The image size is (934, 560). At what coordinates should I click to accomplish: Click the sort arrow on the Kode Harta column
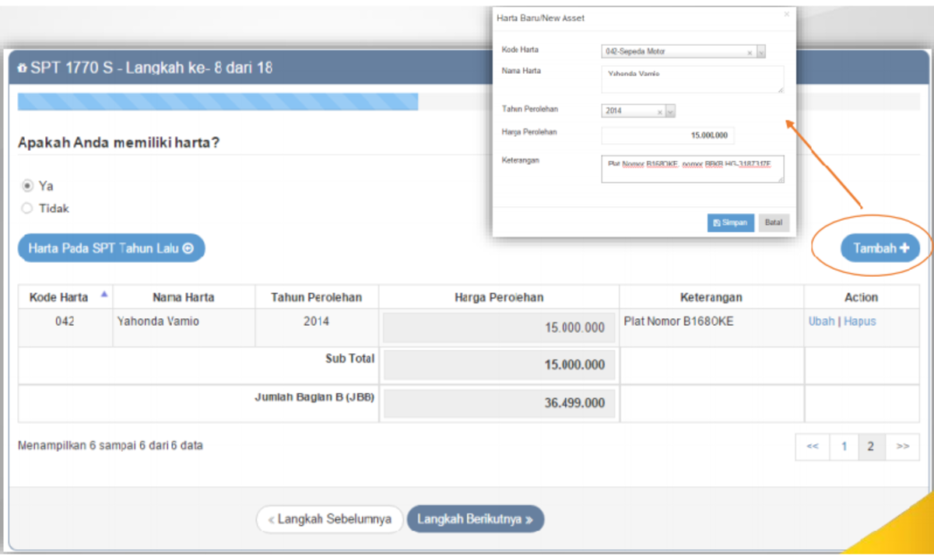[104, 295]
